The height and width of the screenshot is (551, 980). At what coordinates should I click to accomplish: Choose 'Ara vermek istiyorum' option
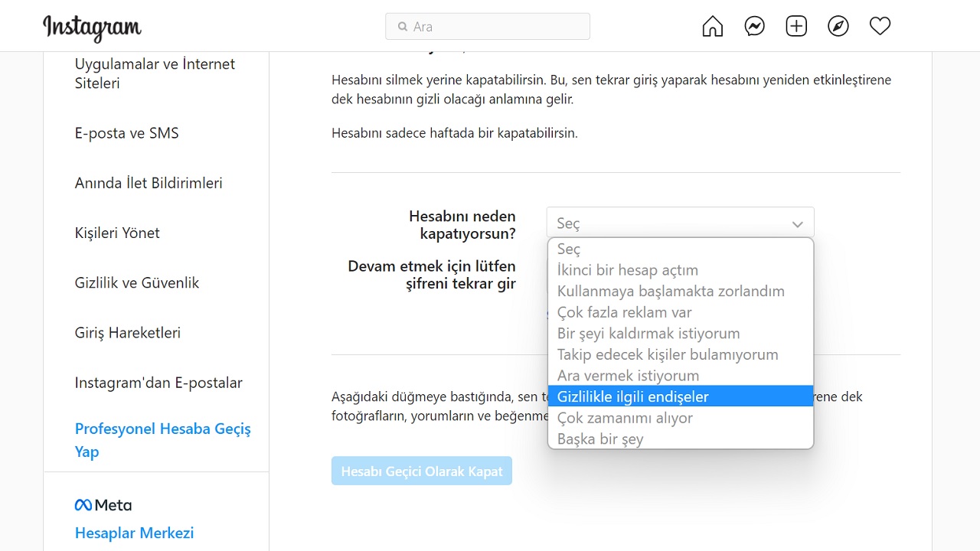coord(681,376)
